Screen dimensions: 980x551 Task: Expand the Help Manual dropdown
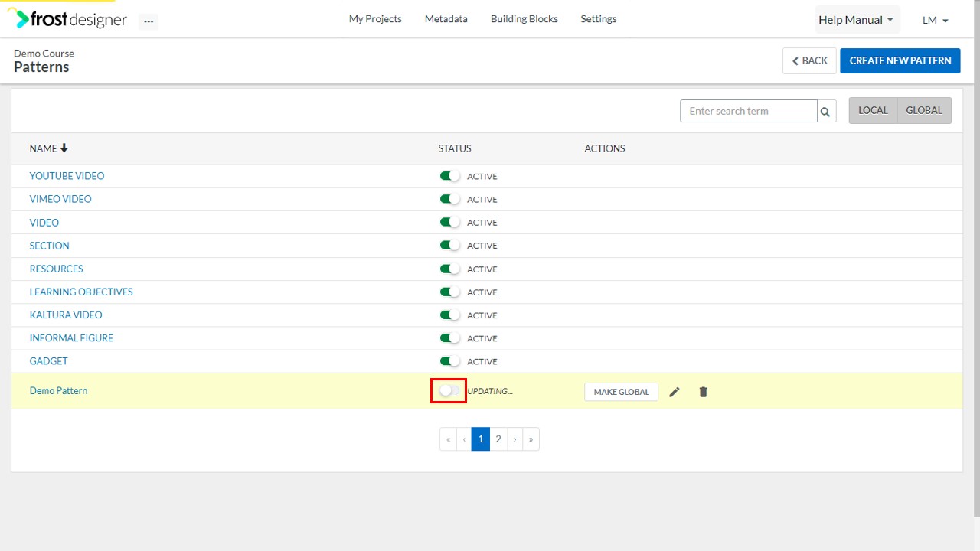857,20
